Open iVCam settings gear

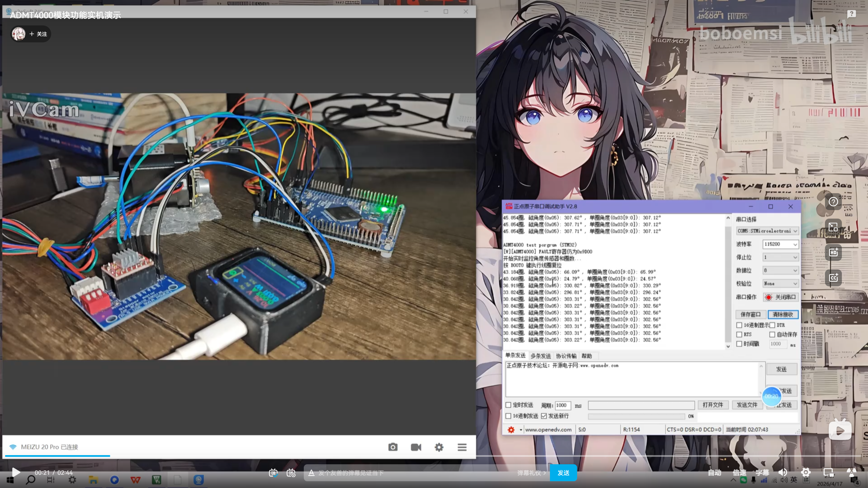coord(439,447)
